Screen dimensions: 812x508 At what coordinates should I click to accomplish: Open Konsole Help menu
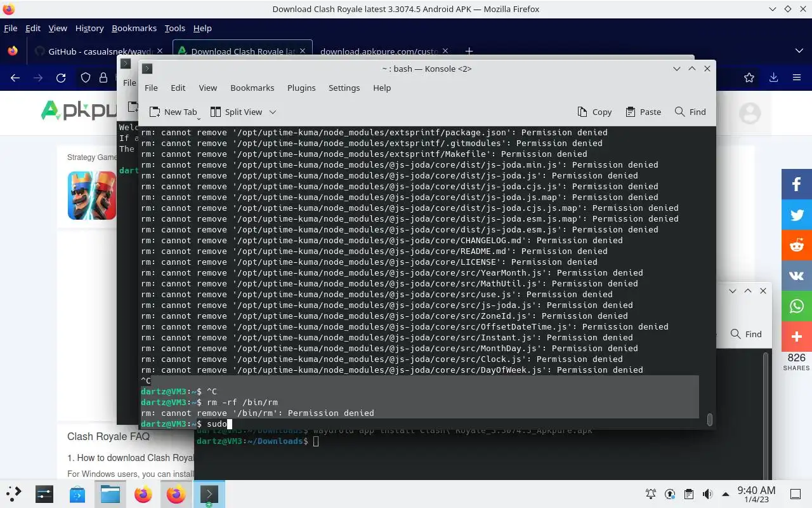pyautogui.click(x=382, y=88)
